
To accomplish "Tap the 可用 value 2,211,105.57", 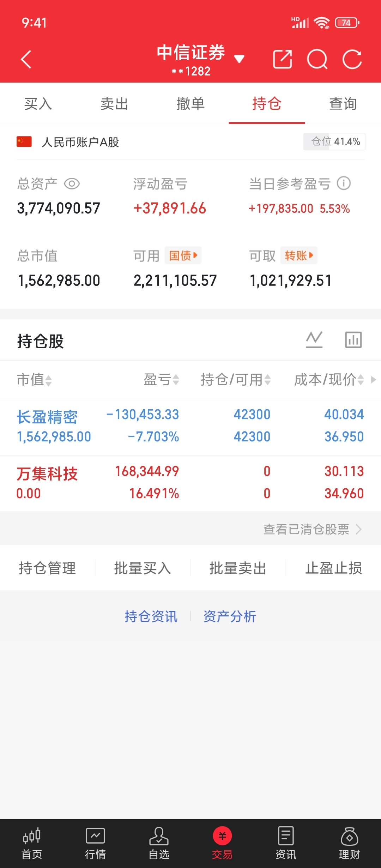I will 175,281.
